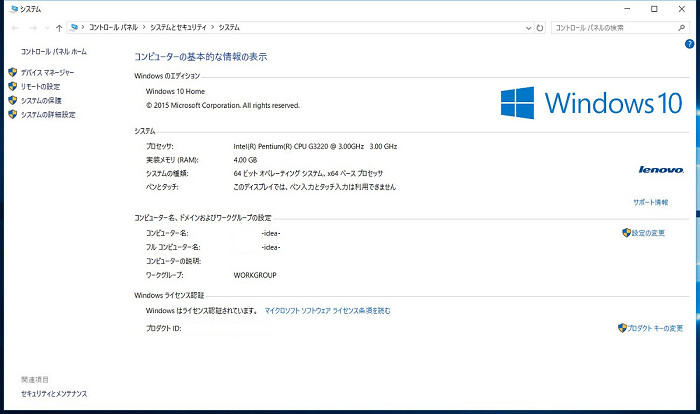Select コントロール パネル breadcrumb
This screenshot has height=414, width=700.
(113, 27)
